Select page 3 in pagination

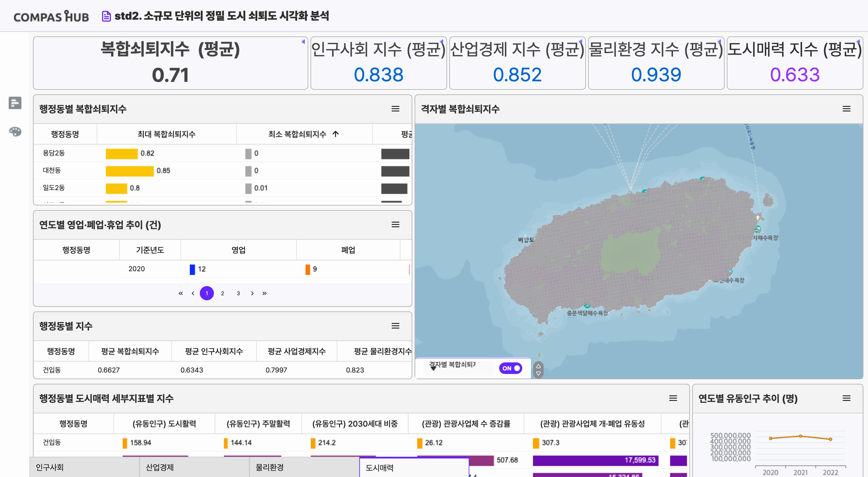(x=238, y=293)
